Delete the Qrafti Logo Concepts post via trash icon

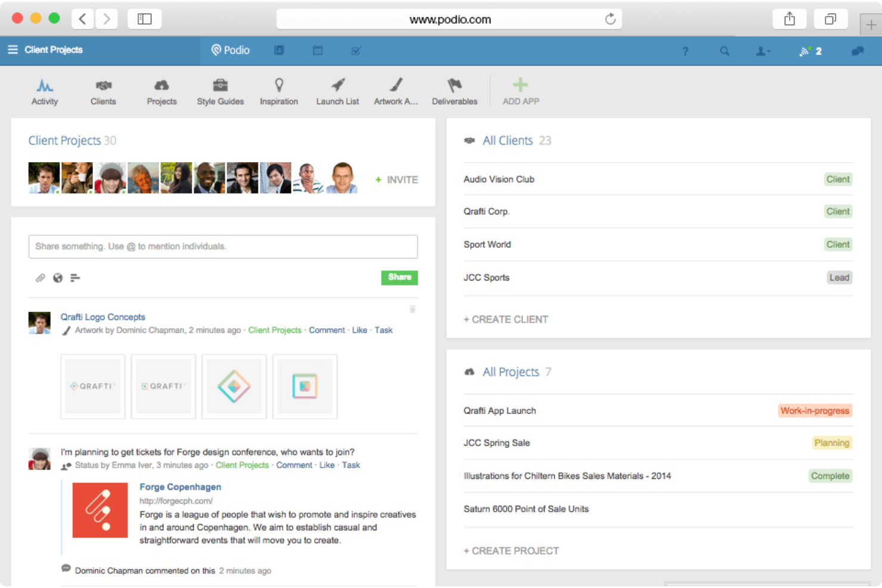412,309
